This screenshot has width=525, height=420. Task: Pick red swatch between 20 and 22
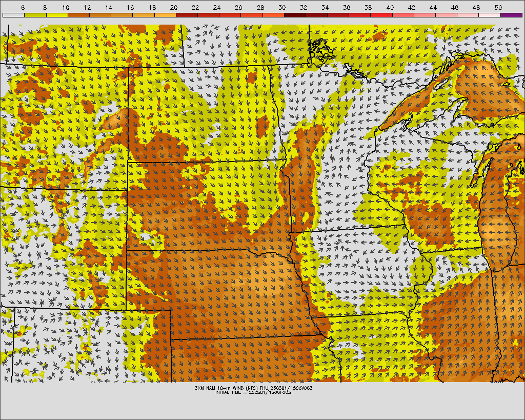tap(187, 15)
